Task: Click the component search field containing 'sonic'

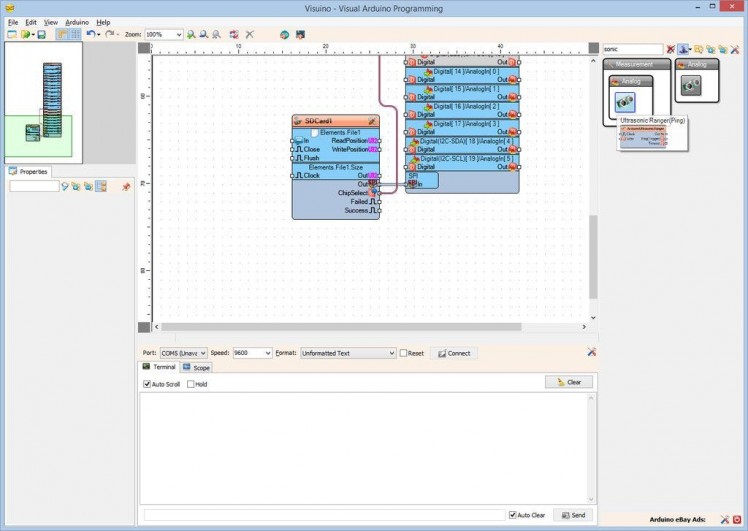Action: coord(632,48)
